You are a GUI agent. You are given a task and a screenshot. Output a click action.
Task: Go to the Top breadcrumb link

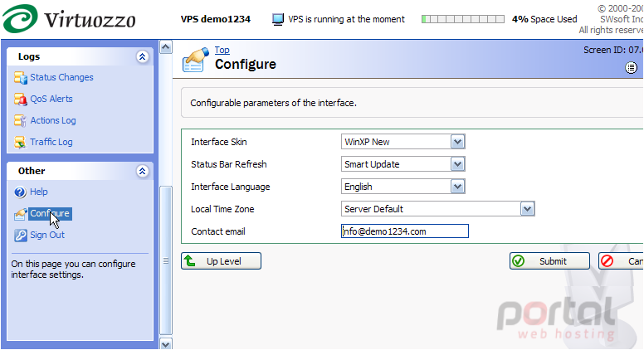[222, 50]
